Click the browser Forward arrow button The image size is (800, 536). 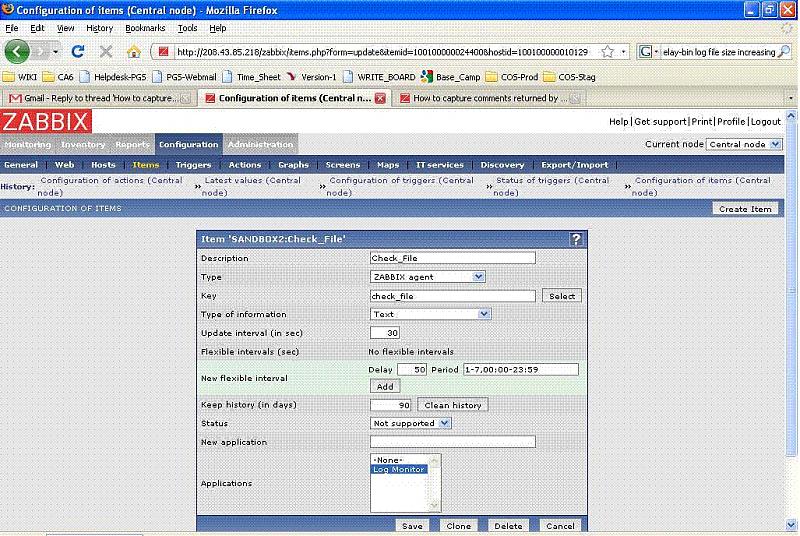40,52
